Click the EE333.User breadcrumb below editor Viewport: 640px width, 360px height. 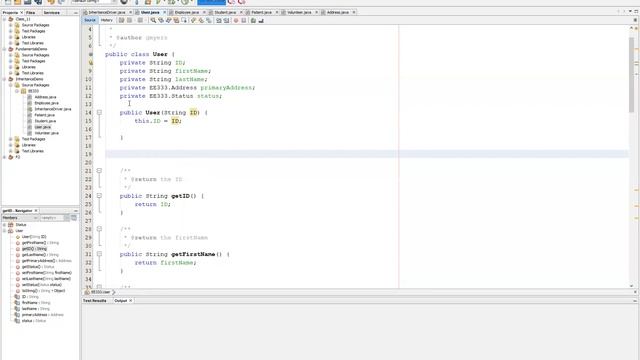(x=100, y=292)
